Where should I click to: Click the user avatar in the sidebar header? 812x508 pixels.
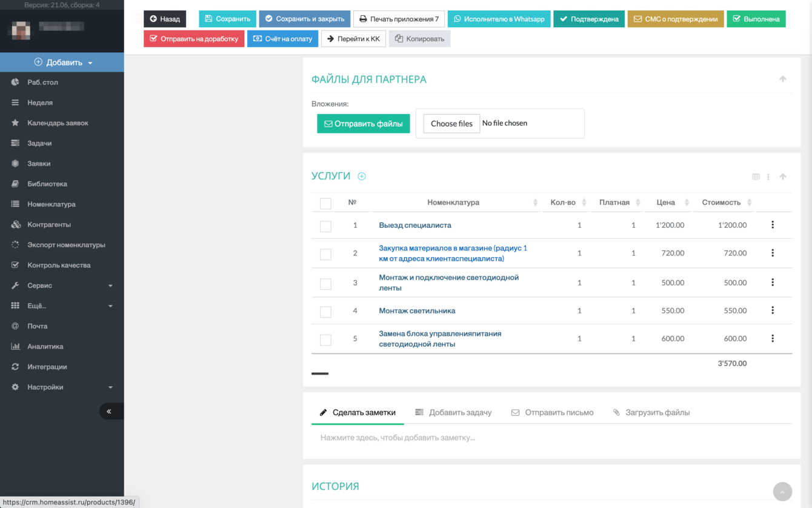[21, 30]
